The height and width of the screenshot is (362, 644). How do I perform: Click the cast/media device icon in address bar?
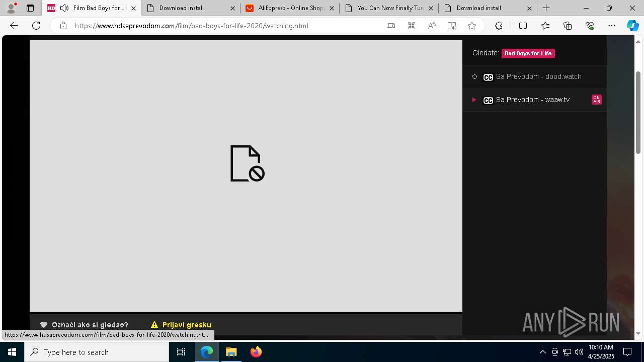pos(391,26)
